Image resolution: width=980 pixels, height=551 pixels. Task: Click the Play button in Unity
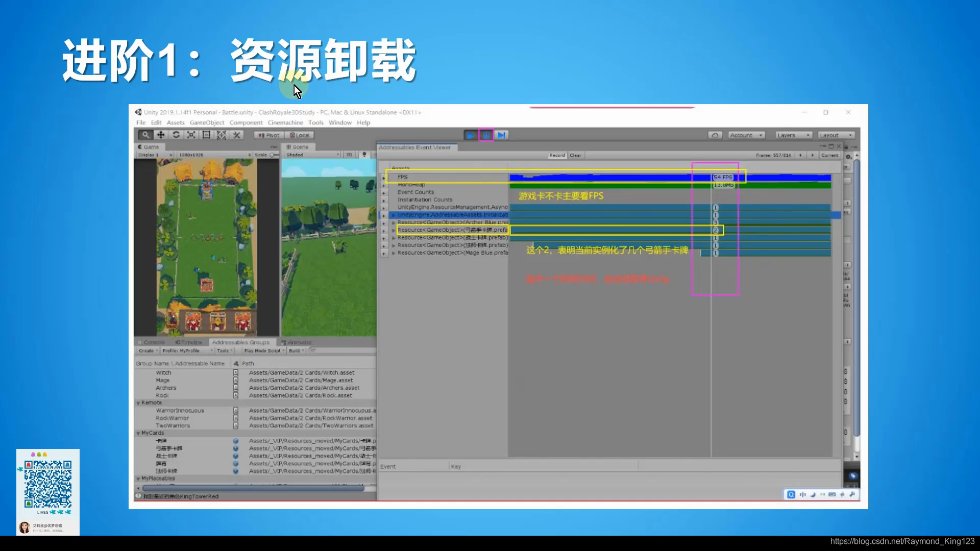(471, 135)
